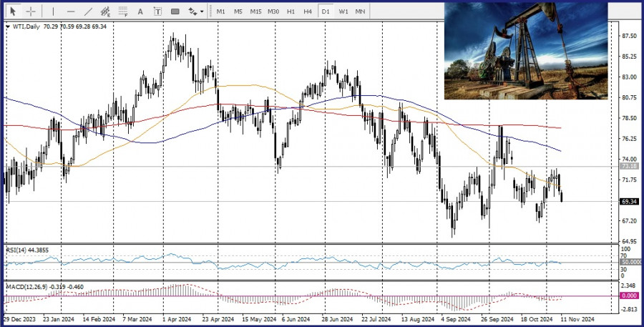Screen dimensions: 644x327
Task: Switch chart to H1 timeframe
Action: 291,11
